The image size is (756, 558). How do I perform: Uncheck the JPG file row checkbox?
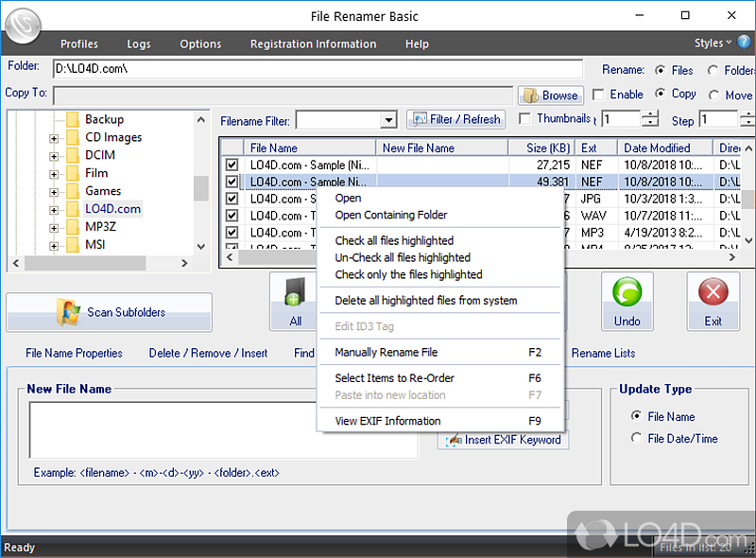point(232,199)
